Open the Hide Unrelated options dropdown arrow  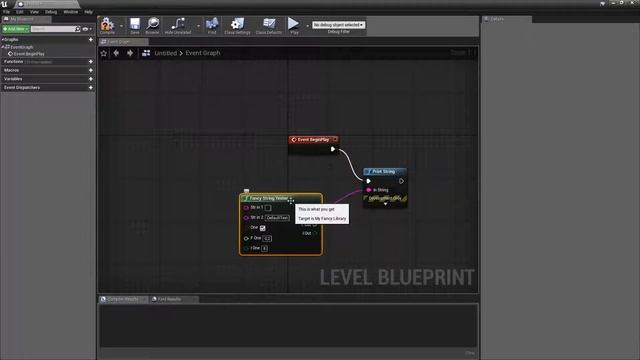(x=198, y=26)
